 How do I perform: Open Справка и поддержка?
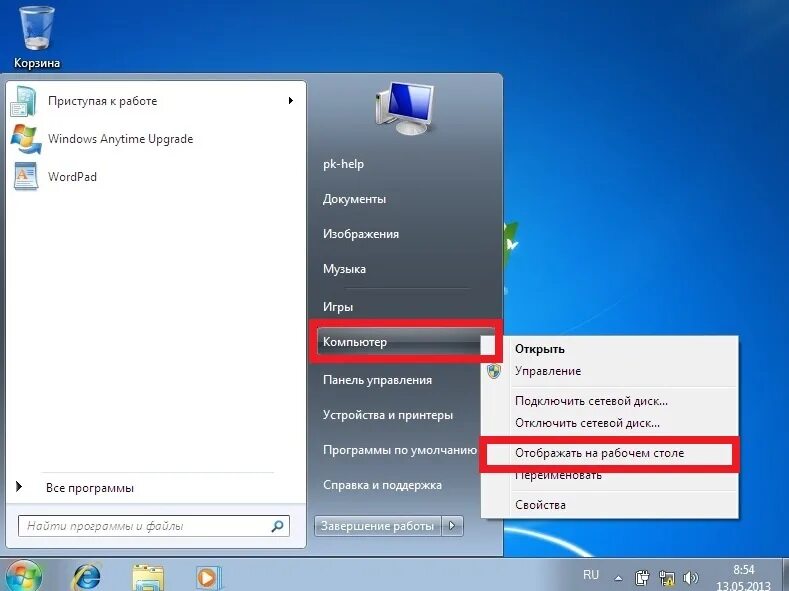point(382,485)
